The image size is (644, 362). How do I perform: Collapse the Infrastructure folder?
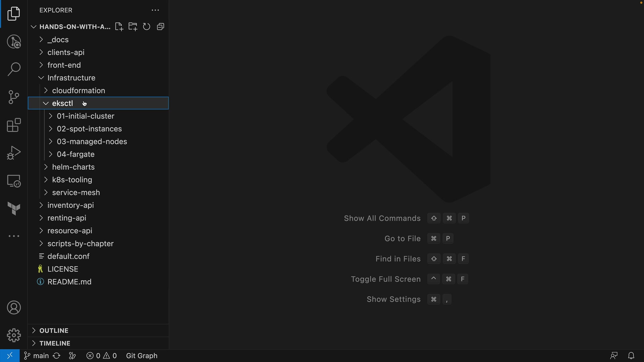[71, 78]
